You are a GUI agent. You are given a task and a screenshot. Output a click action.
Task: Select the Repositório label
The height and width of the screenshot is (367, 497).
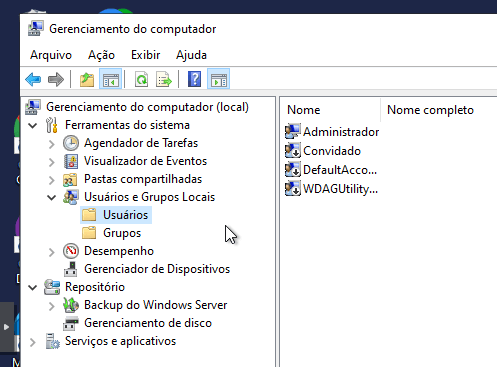click(x=95, y=287)
